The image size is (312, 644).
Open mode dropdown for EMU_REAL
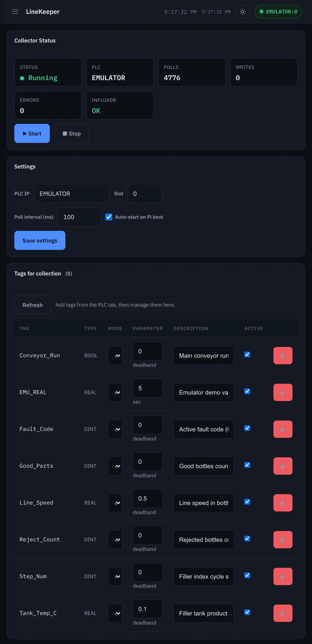point(115,392)
